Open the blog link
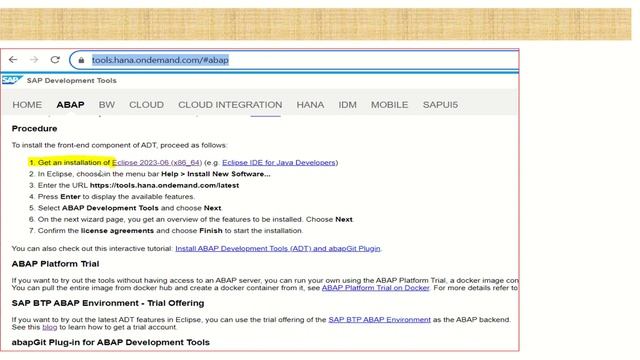 tap(49, 327)
